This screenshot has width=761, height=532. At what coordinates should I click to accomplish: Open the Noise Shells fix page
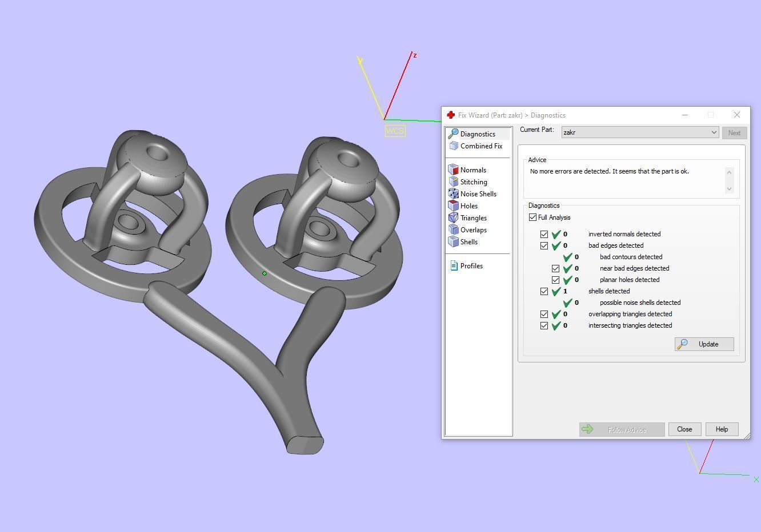[478, 194]
